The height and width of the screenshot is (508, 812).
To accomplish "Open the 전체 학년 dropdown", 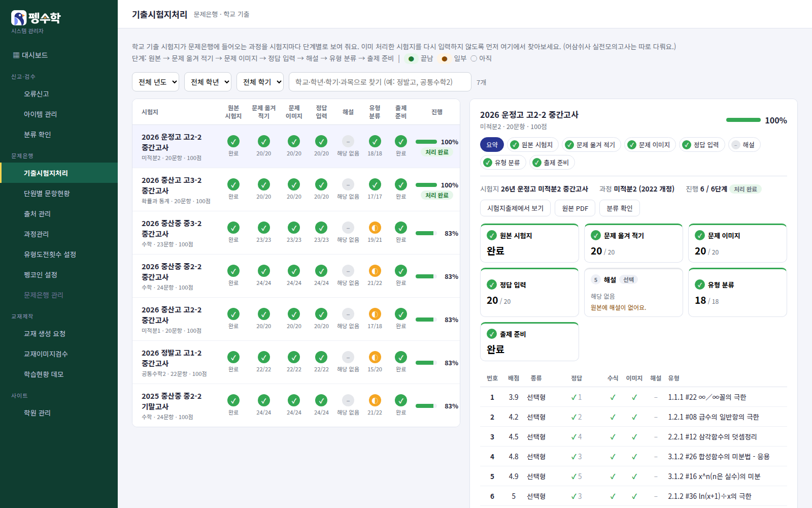I will 208,82.
